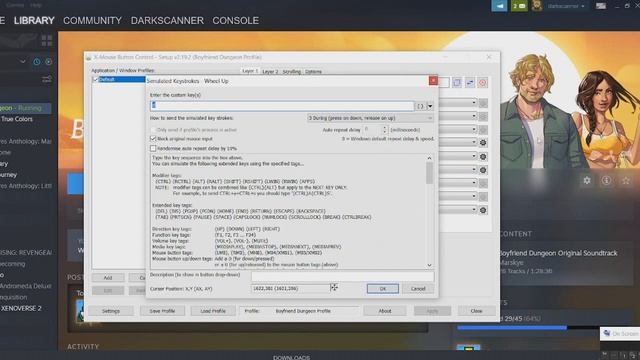
Task: Click the Steam game manage gear icon
Action: pyautogui.click(x=587, y=180)
